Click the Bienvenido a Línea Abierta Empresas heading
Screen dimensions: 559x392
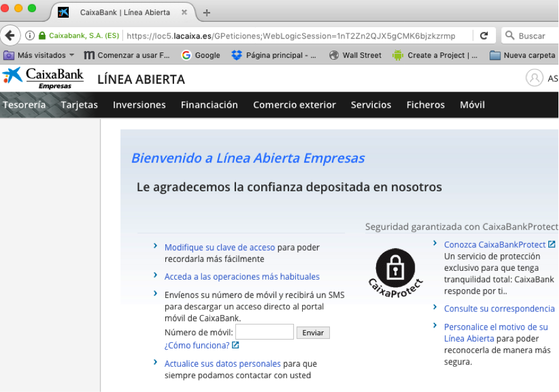(248, 158)
